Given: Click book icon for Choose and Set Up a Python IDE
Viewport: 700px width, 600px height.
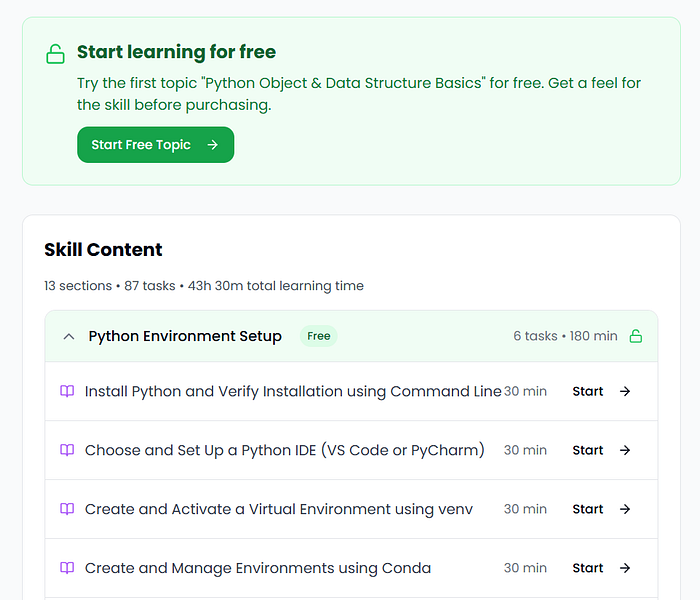Looking at the screenshot, I should click(x=67, y=450).
